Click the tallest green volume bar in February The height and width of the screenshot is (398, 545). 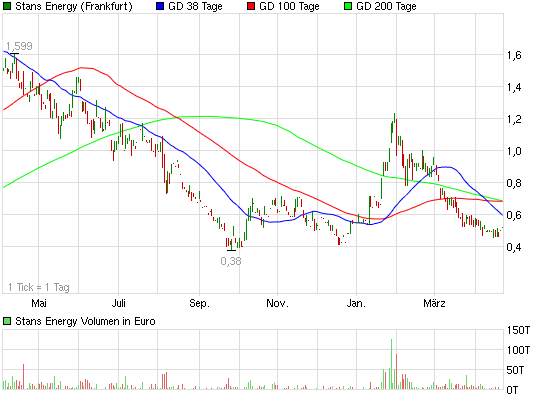(x=391, y=364)
